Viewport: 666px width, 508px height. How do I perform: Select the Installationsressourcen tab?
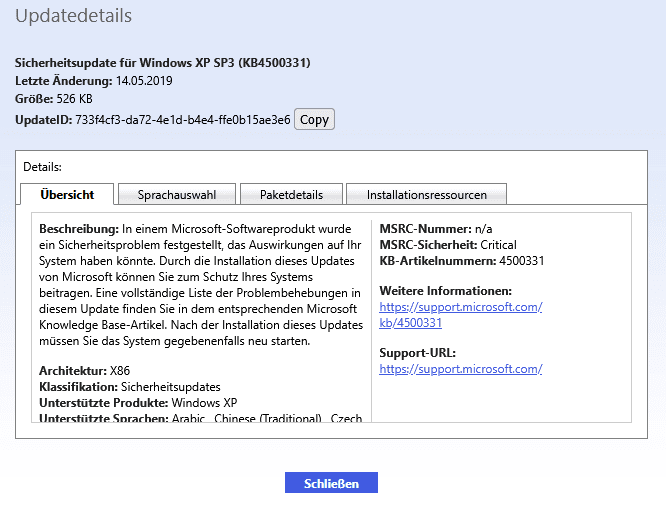click(x=426, y=195)
